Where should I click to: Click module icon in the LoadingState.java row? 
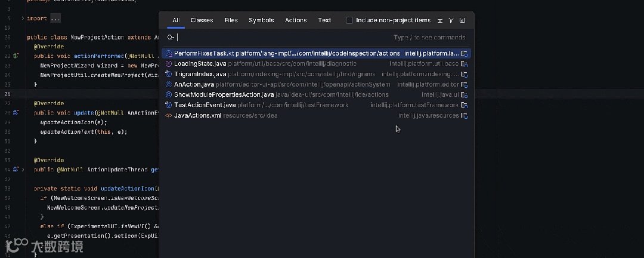pyautogui.click(x=464, y=64)
